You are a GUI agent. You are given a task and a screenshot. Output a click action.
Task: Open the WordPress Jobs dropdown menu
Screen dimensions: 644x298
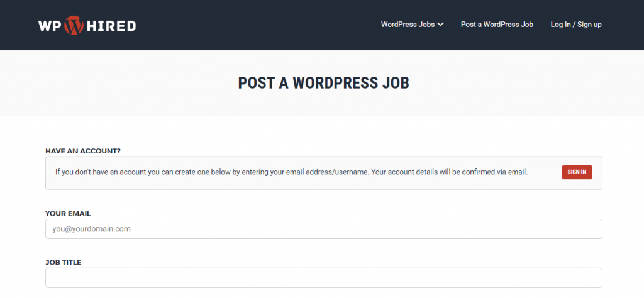(x=412, y=25)
